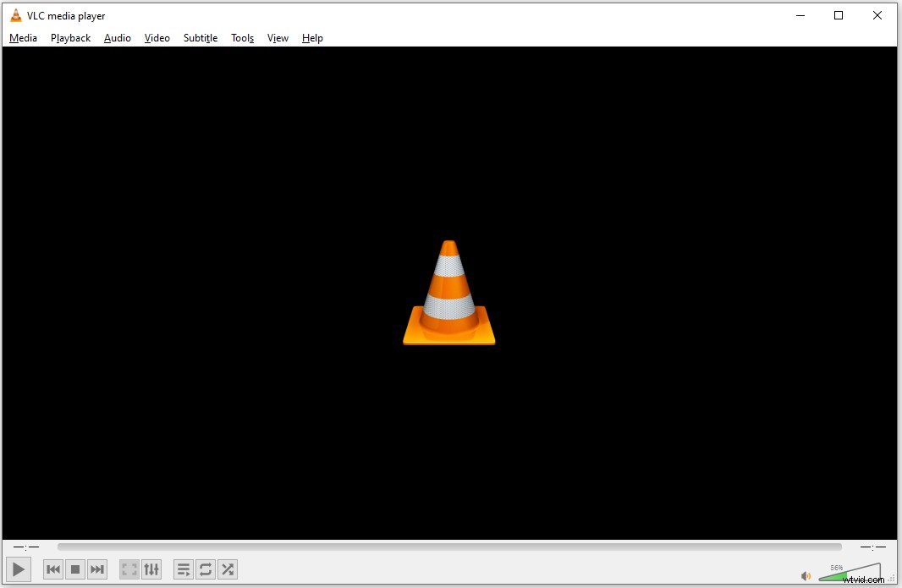This screenshot has height=588, width=902.
Task: Click the remaining time label on right
Action: 872,547
